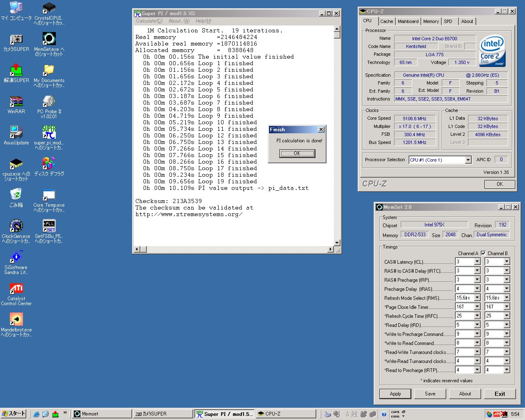Open About menu in Super PI

pyautogui.click(x=179, y=21)
